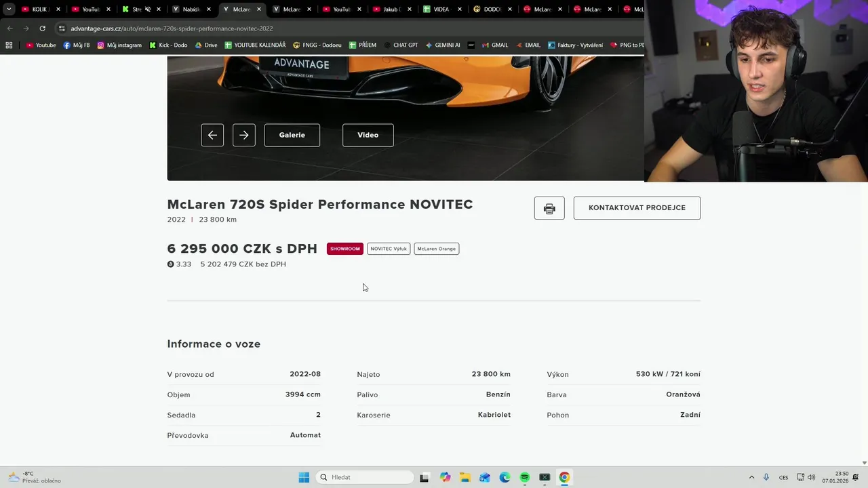Screen dimensions: 868x488
Task: Open the clock showing 23:50
Action: coord(835,477)
